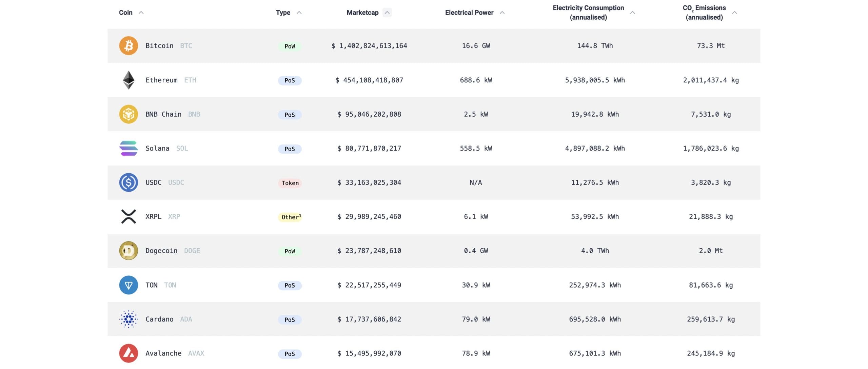Click the Dogecoin logo icon

point(129,251)
